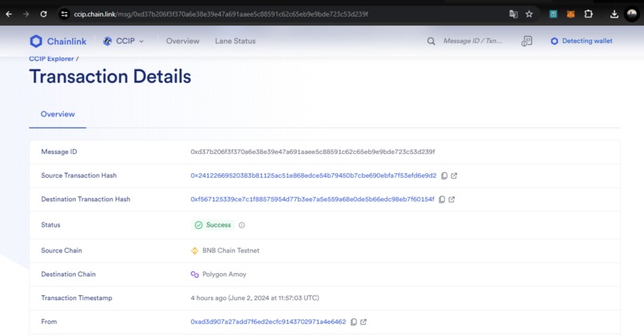The height and width of the screenshot is (336, 644).
Task: Open Destination Transaction Hash external link icon
Action: point(451,200)
